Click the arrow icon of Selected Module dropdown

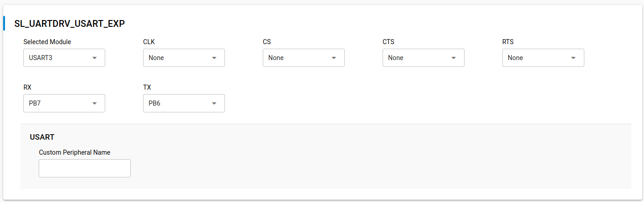94,58
